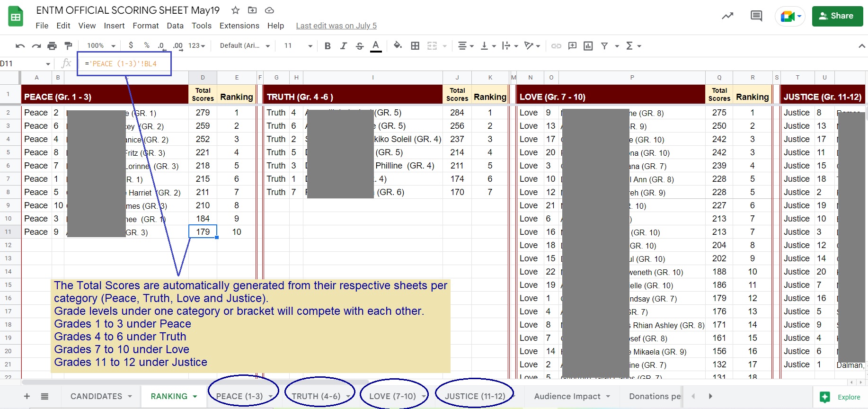Open the text color picker

pos(376,46)
